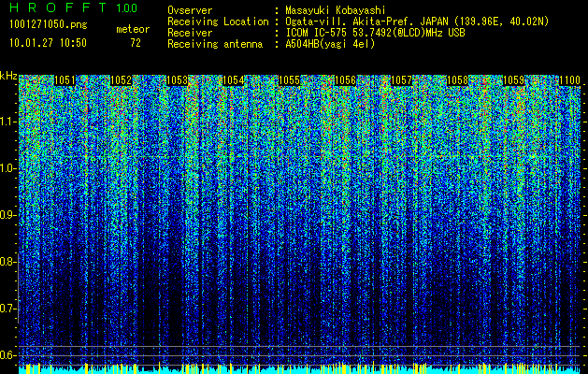Image resolution: width=588 pixels, height=374 pixels.
Task: Click the 1057 time marker
Action: click(x=401, y=80)
